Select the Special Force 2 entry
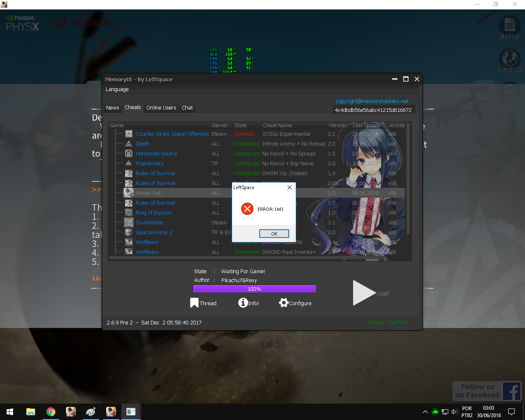The image size is (525, 420). click(154, 233)
